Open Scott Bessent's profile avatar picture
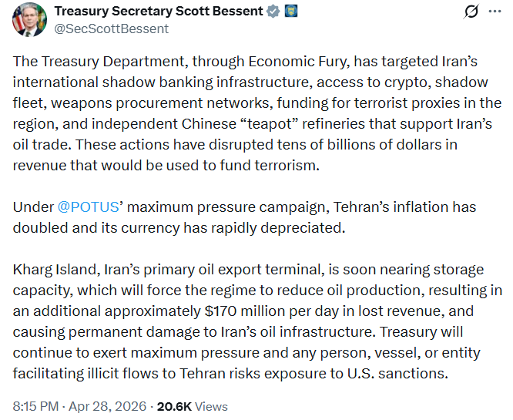Viewport: 513px width, 420px height. (29, 19)
